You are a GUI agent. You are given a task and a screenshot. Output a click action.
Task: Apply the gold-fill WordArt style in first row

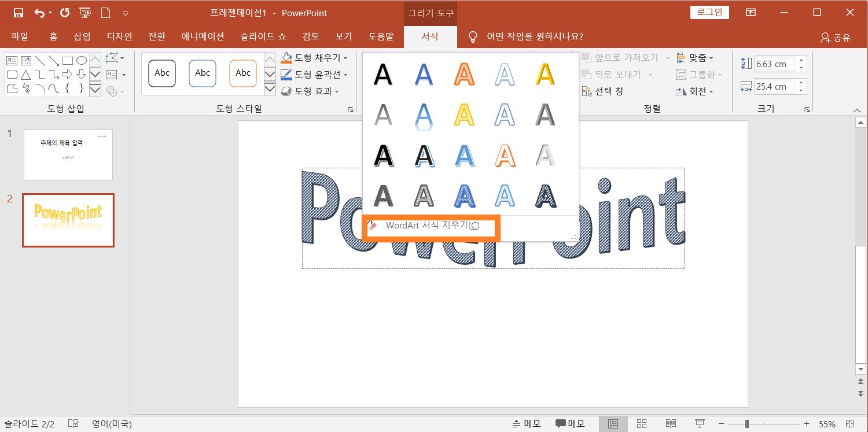[x=545, y=74]
